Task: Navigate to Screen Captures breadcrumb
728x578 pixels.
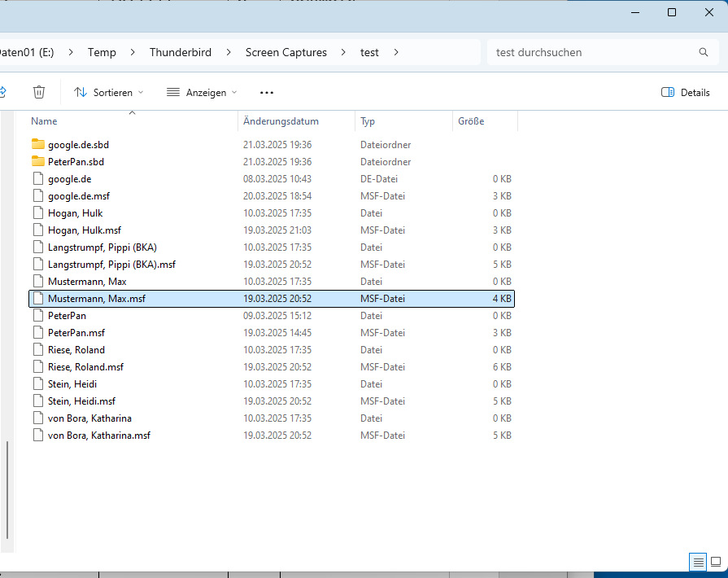Action: [286, 52]
